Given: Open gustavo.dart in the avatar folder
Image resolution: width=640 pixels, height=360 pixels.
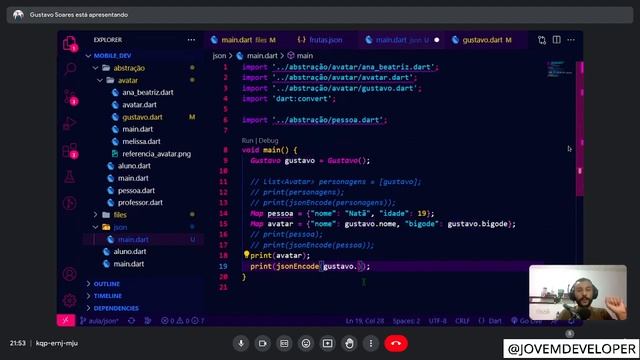Looking at the screenshot, I should point(142,117).
